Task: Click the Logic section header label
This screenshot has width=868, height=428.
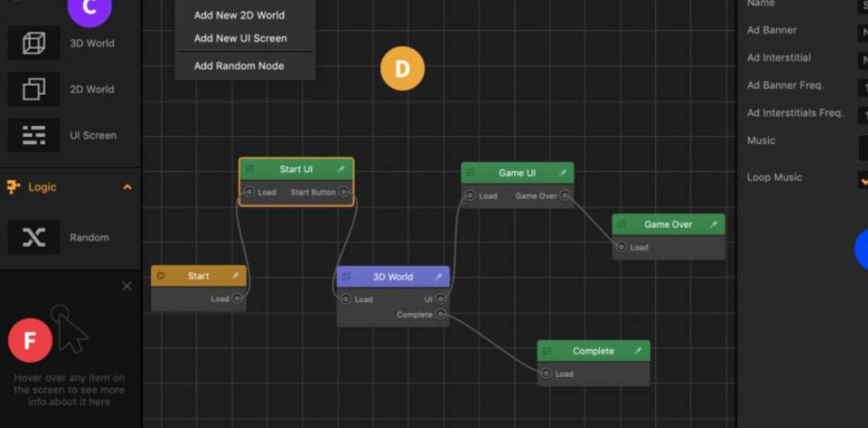Action: coord(42,187)
